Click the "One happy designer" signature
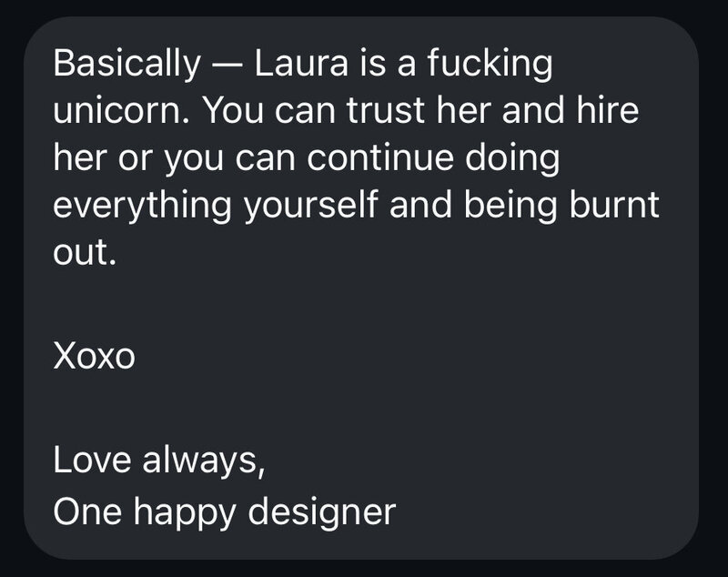Image resolution: width=728 pixels, height=577 pixels. 224,512
